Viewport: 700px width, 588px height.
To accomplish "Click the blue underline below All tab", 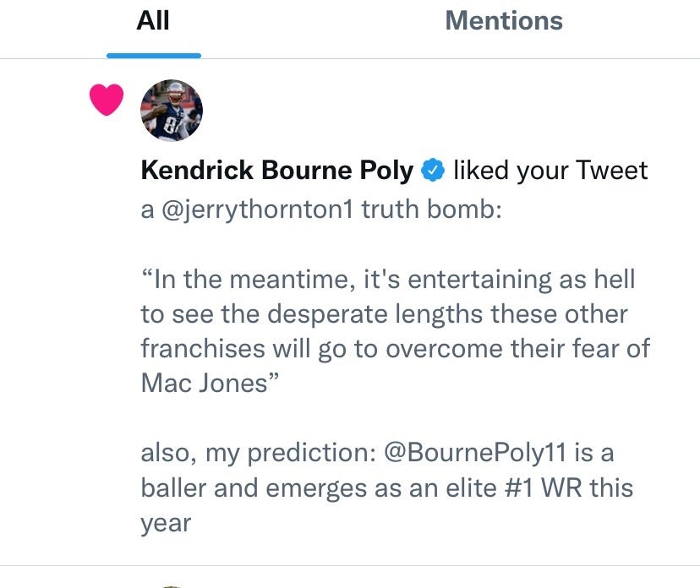I will coord(153,56).
